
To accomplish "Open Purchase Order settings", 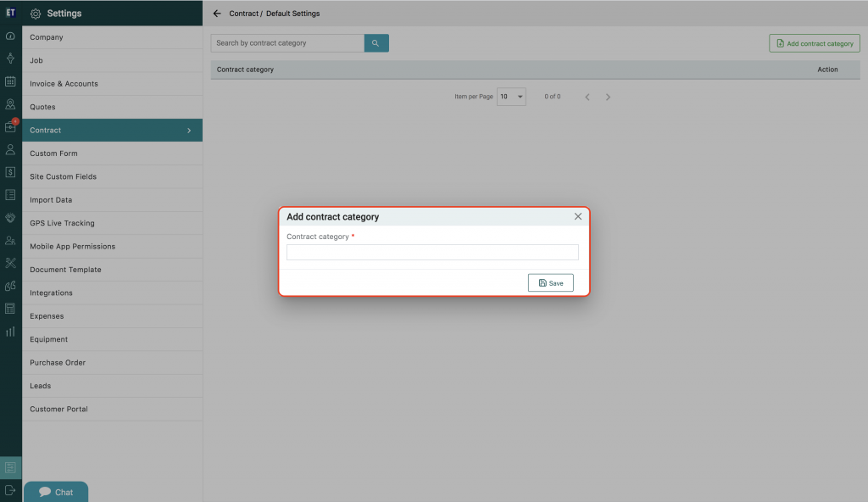I will click(x=113, y=363).
